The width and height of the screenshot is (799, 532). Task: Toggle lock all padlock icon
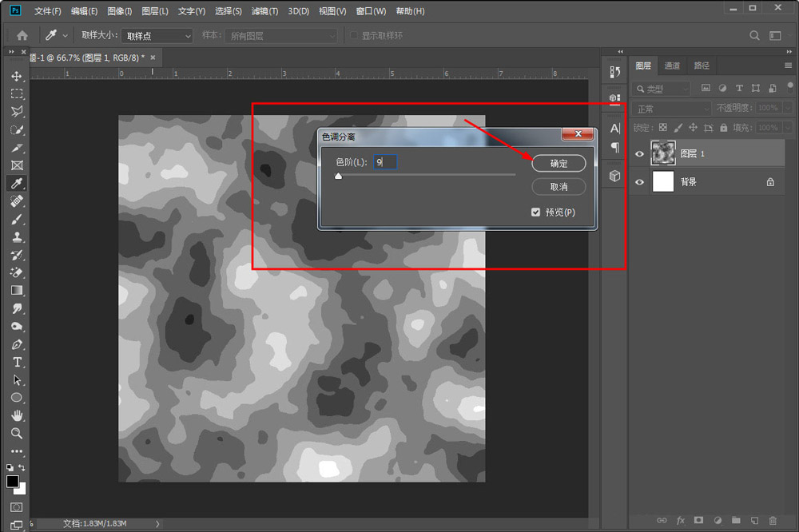coord(724,127)
